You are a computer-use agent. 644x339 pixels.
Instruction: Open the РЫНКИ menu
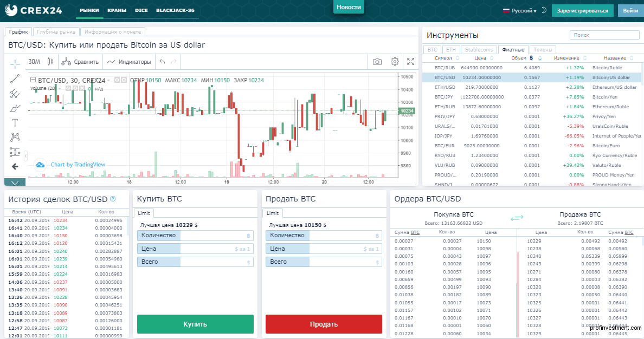[x=89, y=10]
